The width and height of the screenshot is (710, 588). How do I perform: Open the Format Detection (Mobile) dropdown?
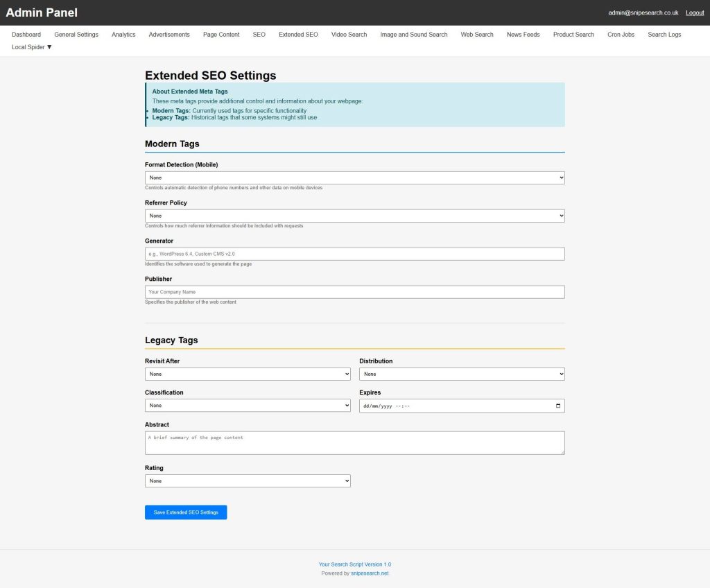click(x=354, y=178)
